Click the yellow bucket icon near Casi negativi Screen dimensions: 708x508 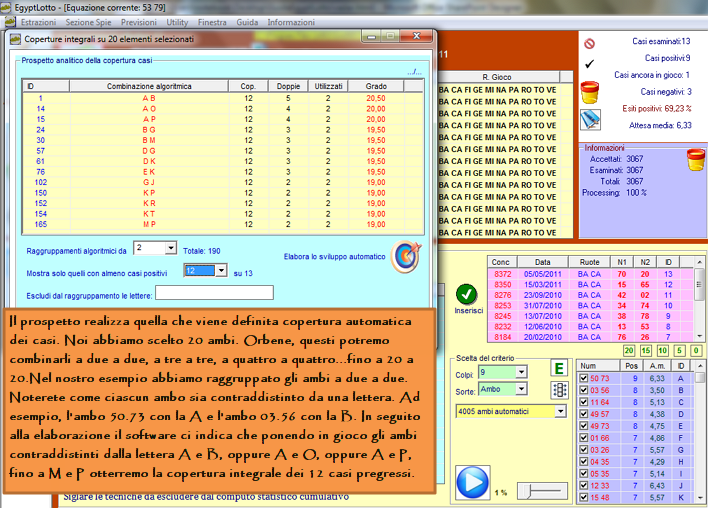pos(590,92)
